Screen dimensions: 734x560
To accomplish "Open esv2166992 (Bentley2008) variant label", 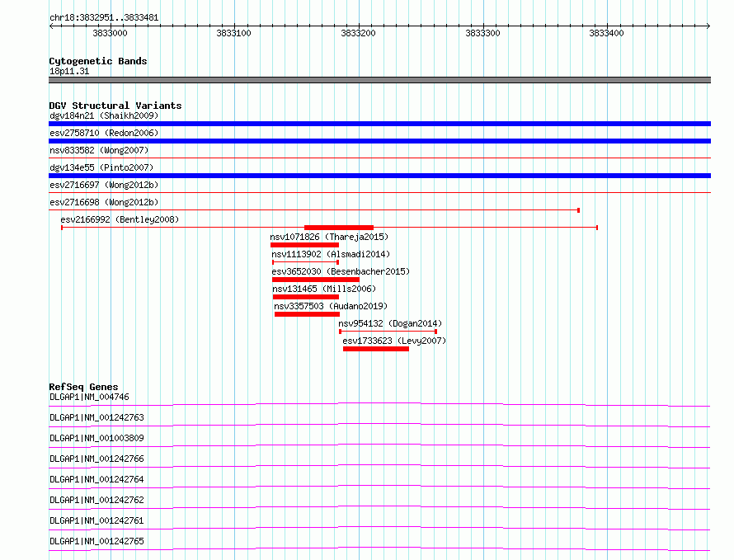I will [x=120, y=219].
